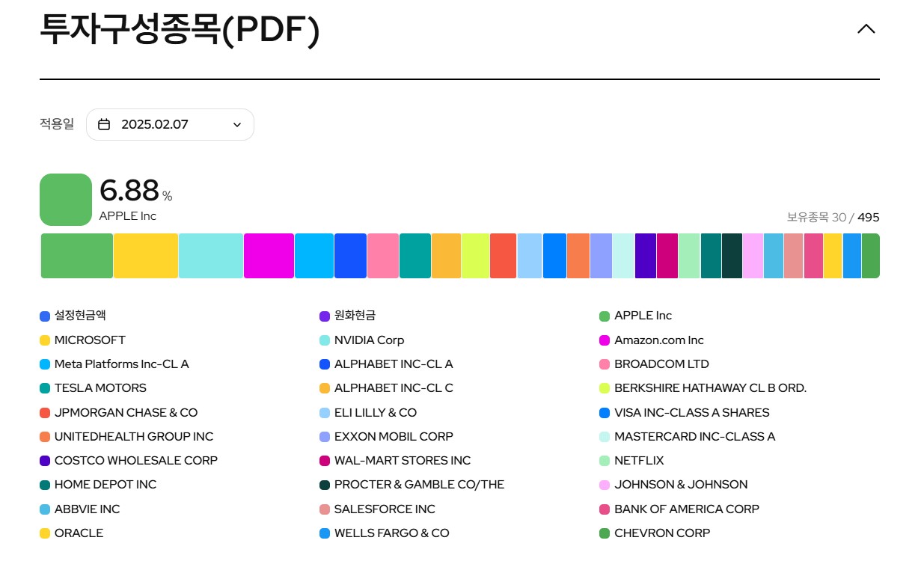
Task: Click the orange dot beside UNITEDHEALTH GROUP INC
Action: [45, 437]
